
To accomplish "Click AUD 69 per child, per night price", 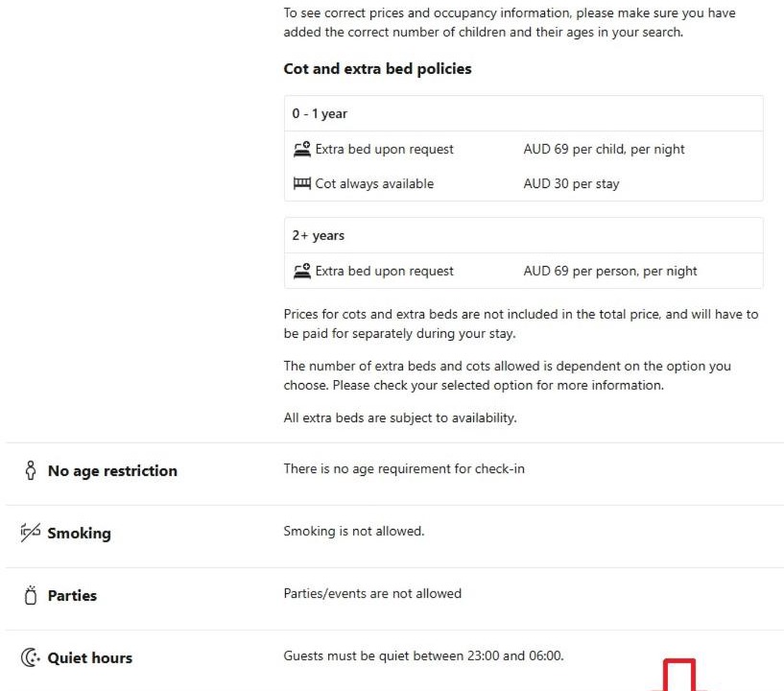I will (x=604, y=149).
